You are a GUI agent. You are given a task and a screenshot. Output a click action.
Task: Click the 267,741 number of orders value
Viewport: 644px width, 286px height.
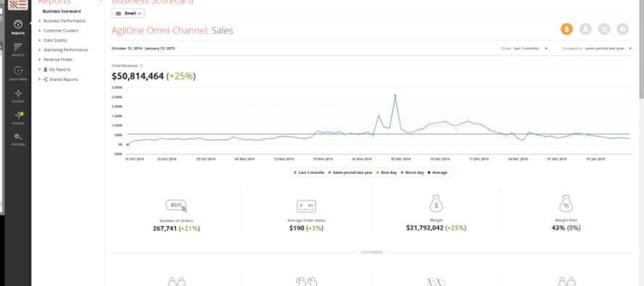[165, 228]
